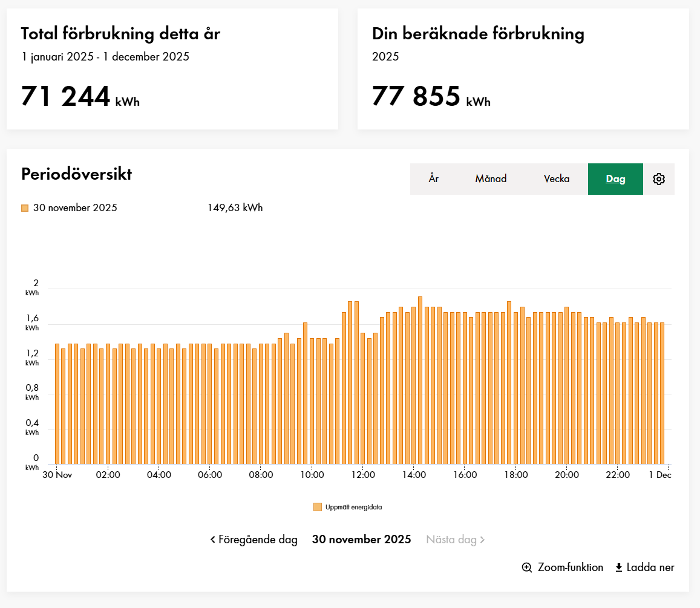The height and width of the screenshot is (608, 700).
Task: Click the Periodöversikt heading
Action: (76, 174)
